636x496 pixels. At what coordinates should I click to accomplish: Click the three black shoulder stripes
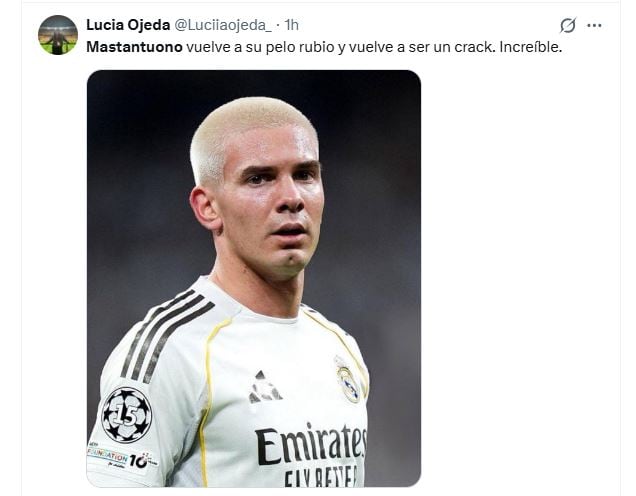(x=166, y=335)
